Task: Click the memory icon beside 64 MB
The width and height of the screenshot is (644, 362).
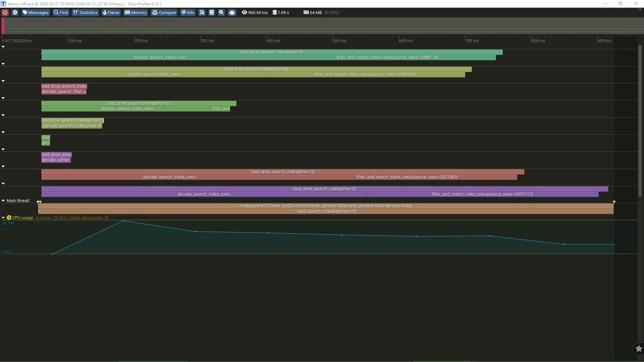Action: coord(306,12)
